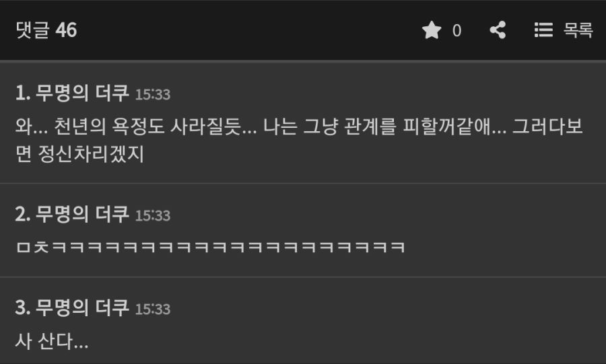Click the comment number 2.
606x364 pixels.
click(23, 214)
